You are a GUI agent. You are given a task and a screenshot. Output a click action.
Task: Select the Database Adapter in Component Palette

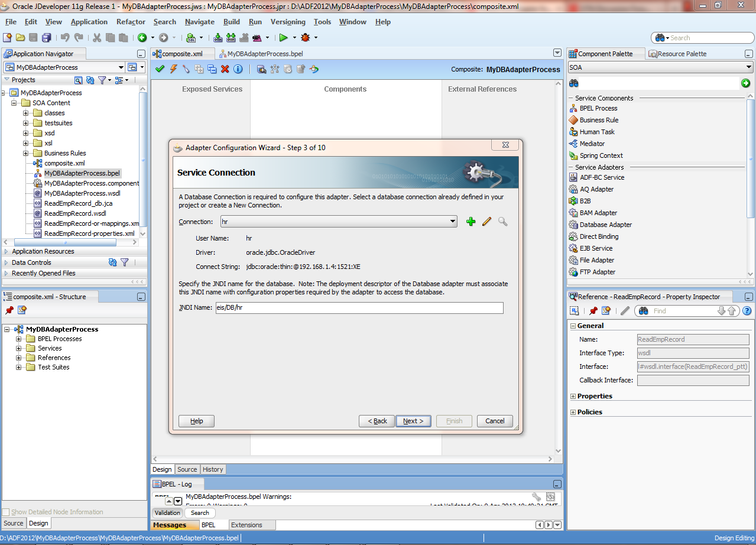click(x=605, y=225)
